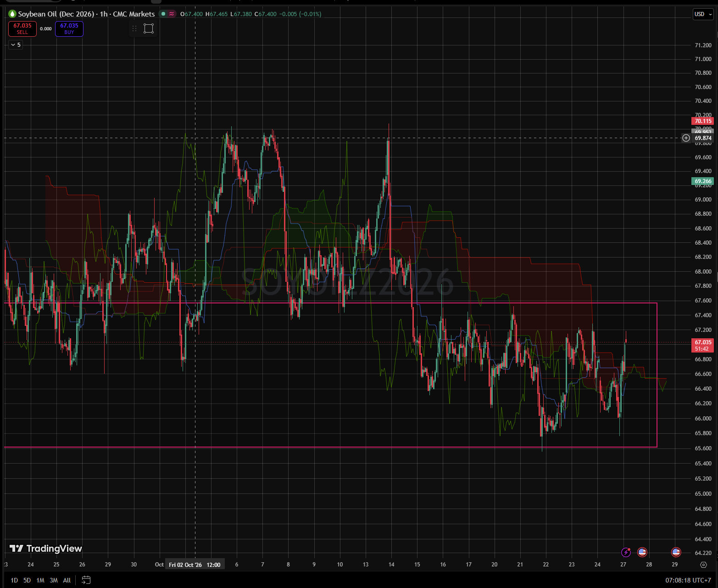Open the USD currency dropdown
The height and width of the screenshot is (588, 718).
click(703, 14)
